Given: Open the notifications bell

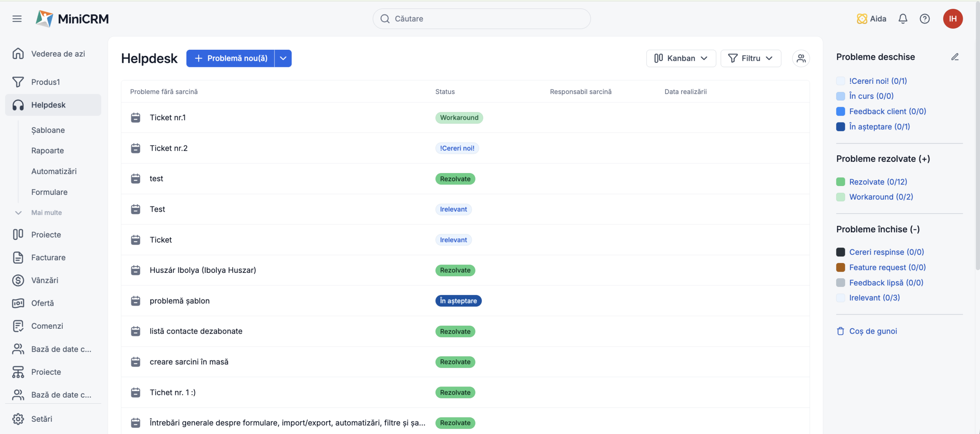Looking at the screenshot, I should tap(903, 19).
